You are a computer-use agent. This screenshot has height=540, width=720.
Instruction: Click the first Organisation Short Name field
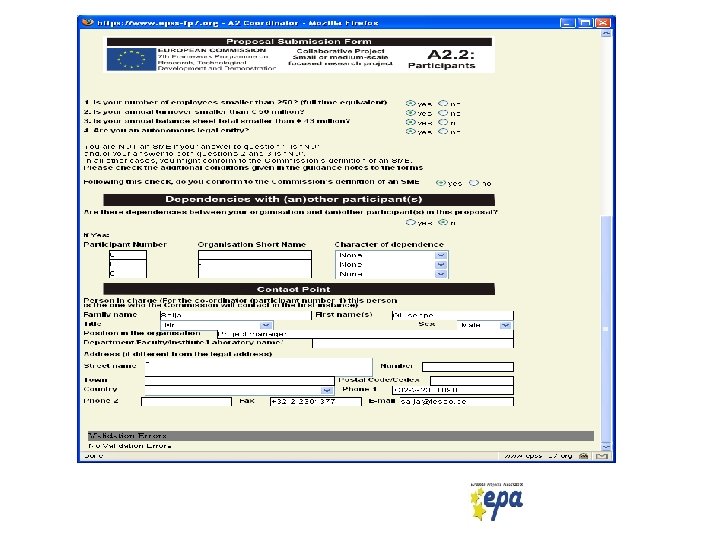point(255,255)
